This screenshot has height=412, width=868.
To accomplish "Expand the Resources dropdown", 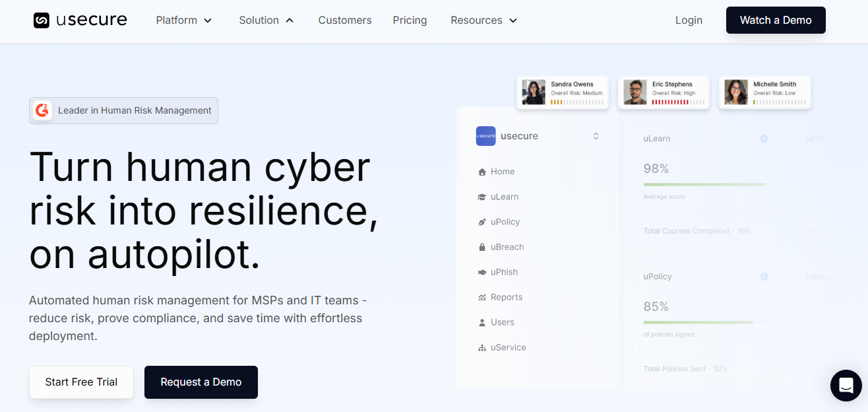I will point(483,20).
